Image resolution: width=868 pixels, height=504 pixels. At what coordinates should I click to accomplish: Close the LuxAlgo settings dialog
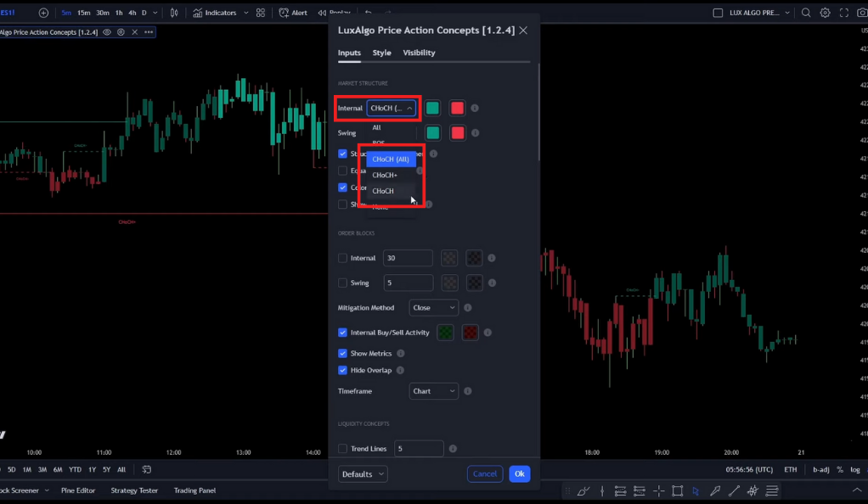[523, 31]
